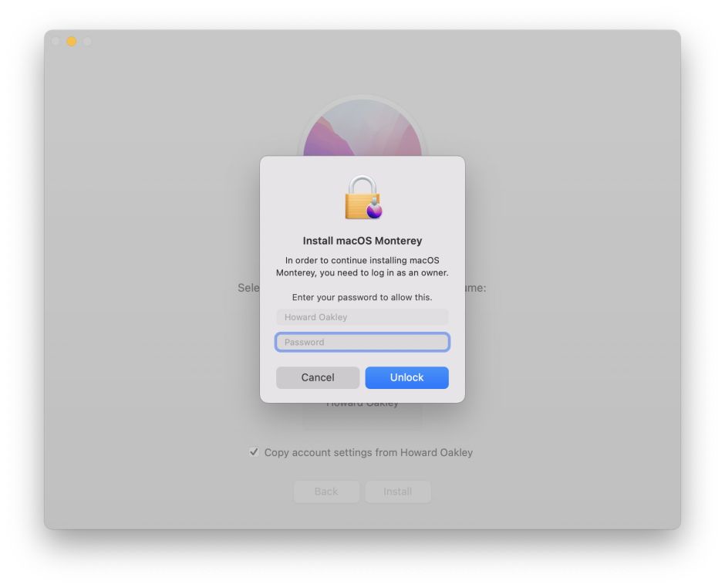Toggle Copy account settings from Howard Oakley checkbox
Image resolution: width=725 pixels, height=588 pixels.
coord(254,452)
